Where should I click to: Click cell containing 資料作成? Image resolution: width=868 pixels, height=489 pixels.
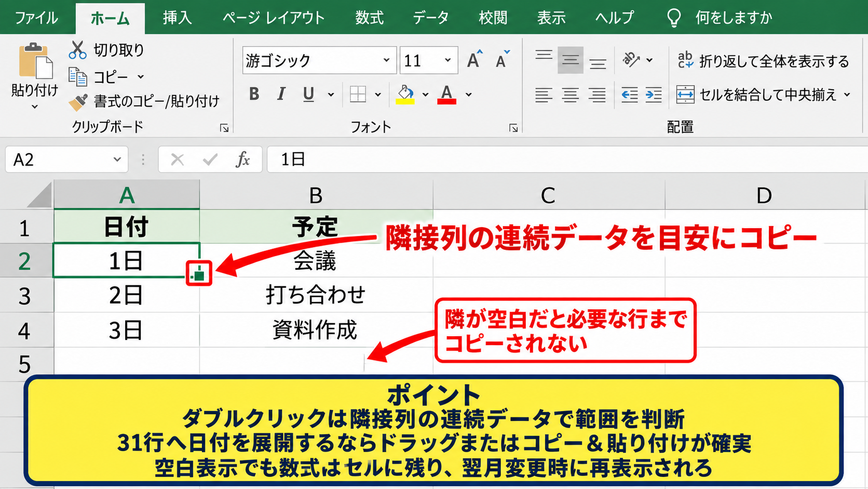click(x=316, y=330)
